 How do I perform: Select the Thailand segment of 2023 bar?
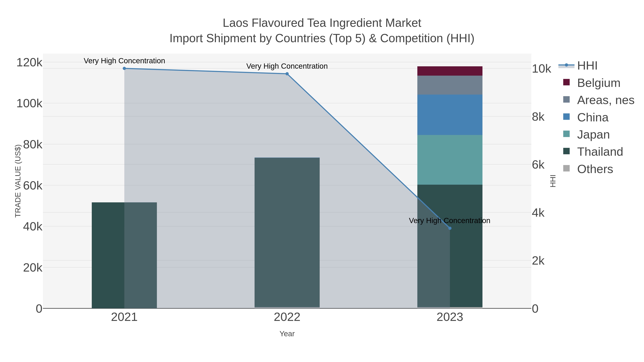[450, 246]
